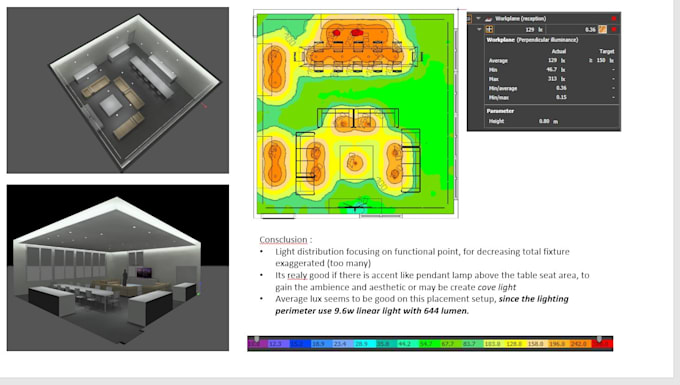Click the red status marker on the 0.36 row
The image size is (680, 385).
[614, 29]
